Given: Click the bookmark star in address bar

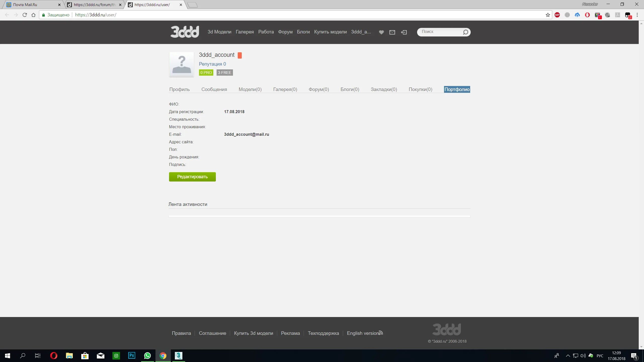Looking at the screenshot, I should [x=548, y=15].
